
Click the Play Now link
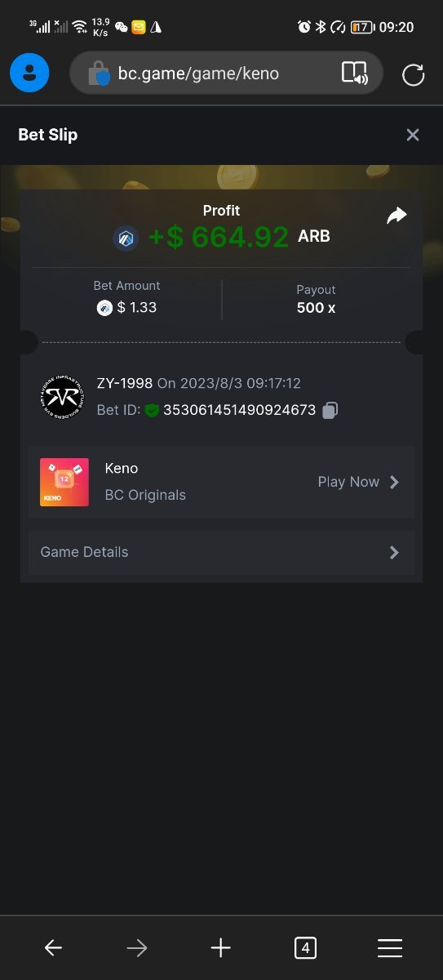(x=348, y=482)
